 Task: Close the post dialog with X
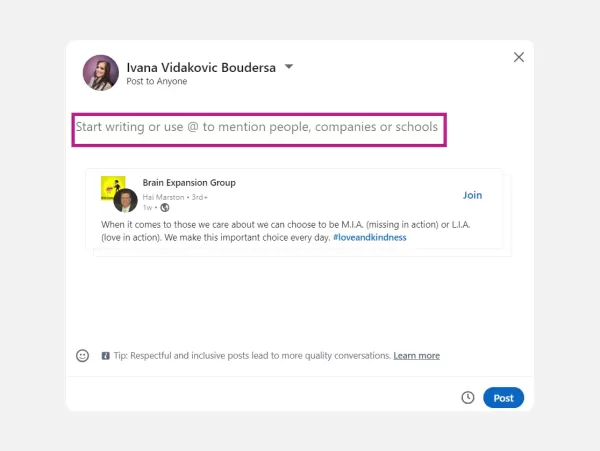pos(518,57)
